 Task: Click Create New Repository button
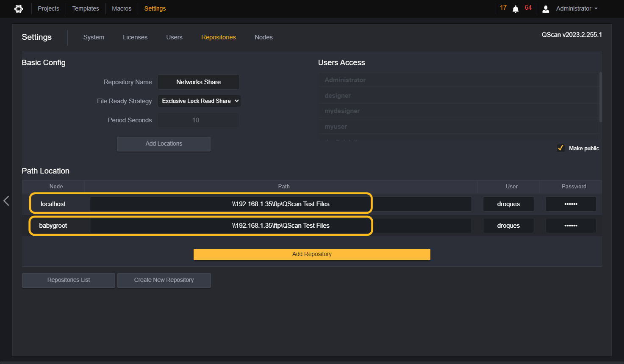(x=164, y=280)
